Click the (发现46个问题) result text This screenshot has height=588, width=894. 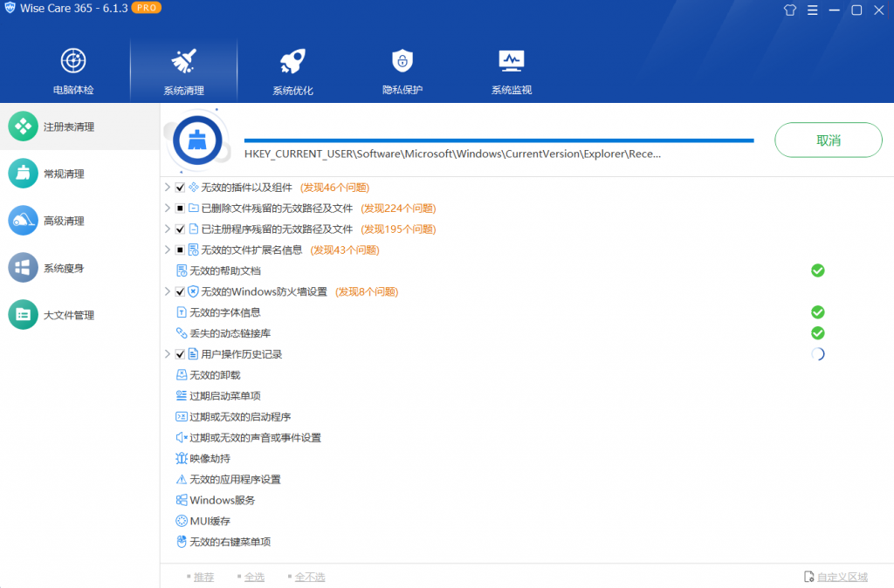click(334, 188)
